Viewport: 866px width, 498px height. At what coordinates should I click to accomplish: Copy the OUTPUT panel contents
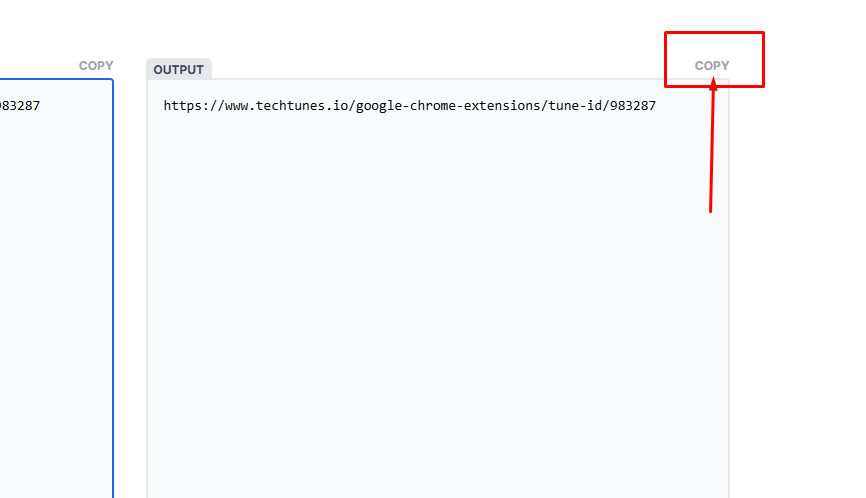712,66
